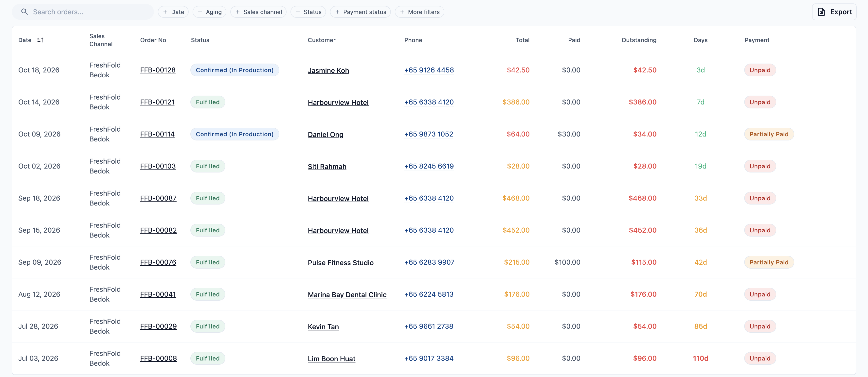Click the Export file icon

click(821, 12)
